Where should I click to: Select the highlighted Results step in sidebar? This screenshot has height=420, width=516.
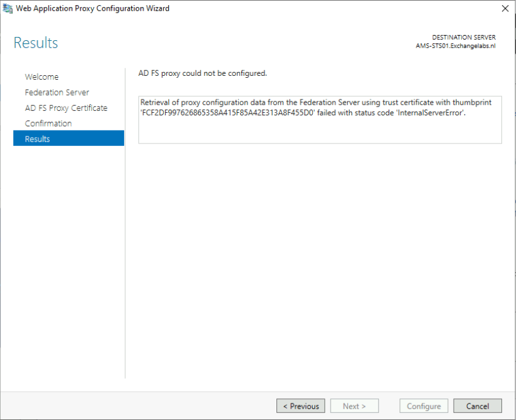pyautogui.click(x=68, y=138)
